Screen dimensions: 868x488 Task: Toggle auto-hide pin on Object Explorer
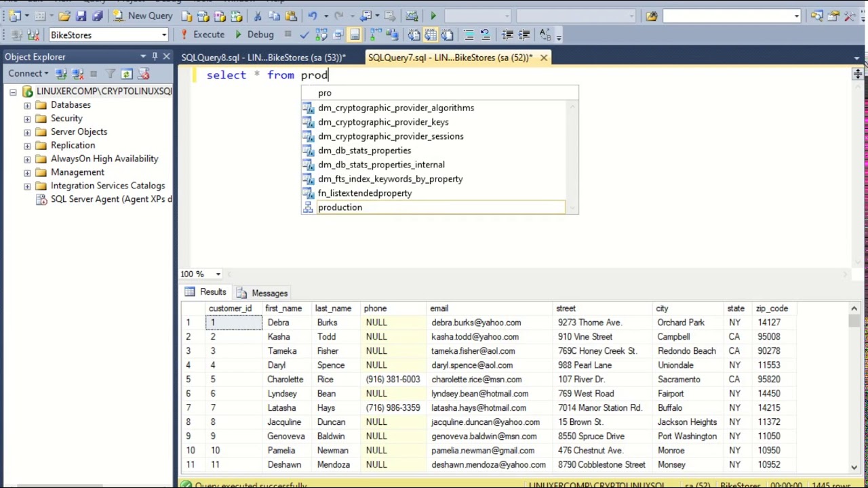[x=155, y=57]
